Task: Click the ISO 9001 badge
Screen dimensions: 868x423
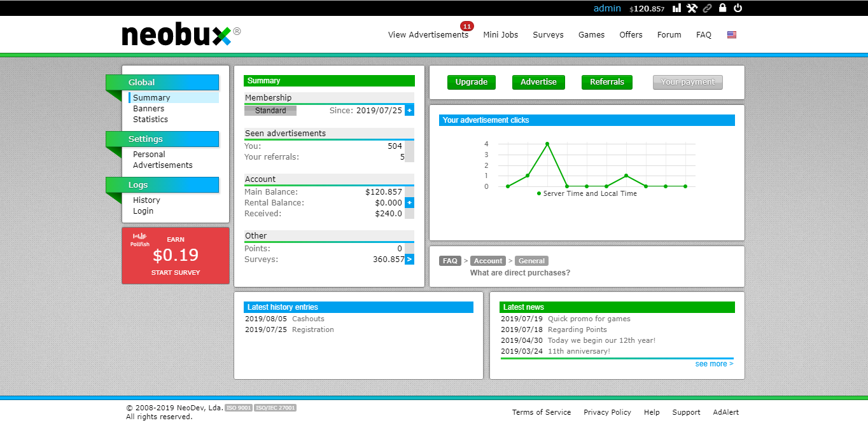Action: [239, 408]
